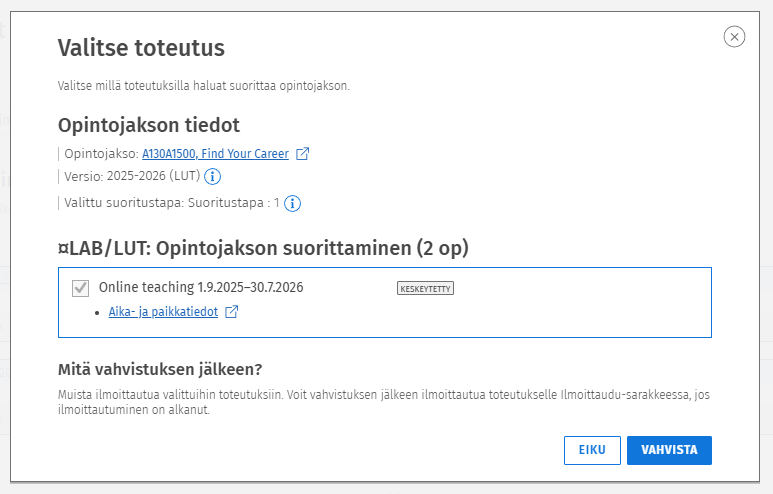
Task: Toggle the Online teaching checkbox
Action: click(80, 288)
